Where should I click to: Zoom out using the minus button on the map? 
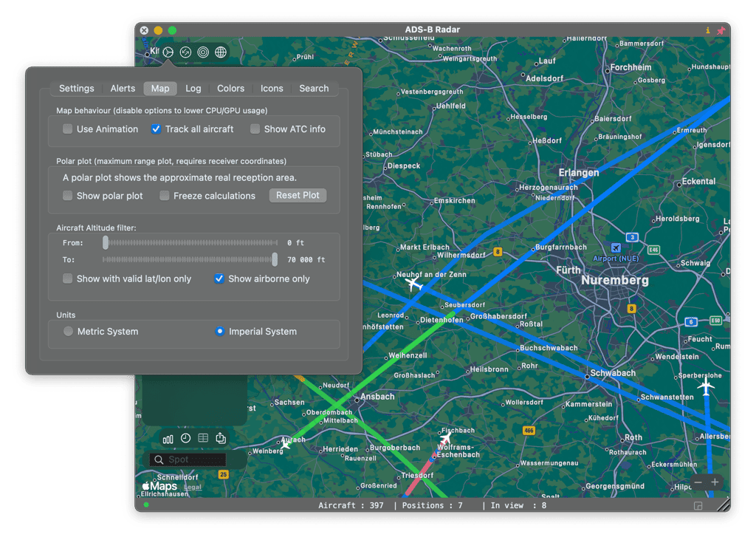(x=697, y=482)
